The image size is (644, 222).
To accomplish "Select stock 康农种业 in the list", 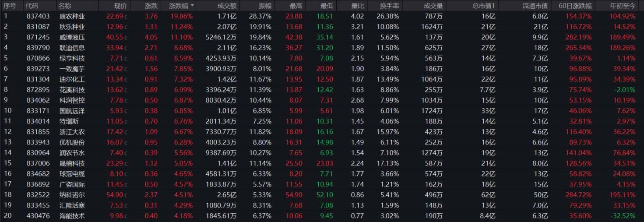I will point(72,16).
